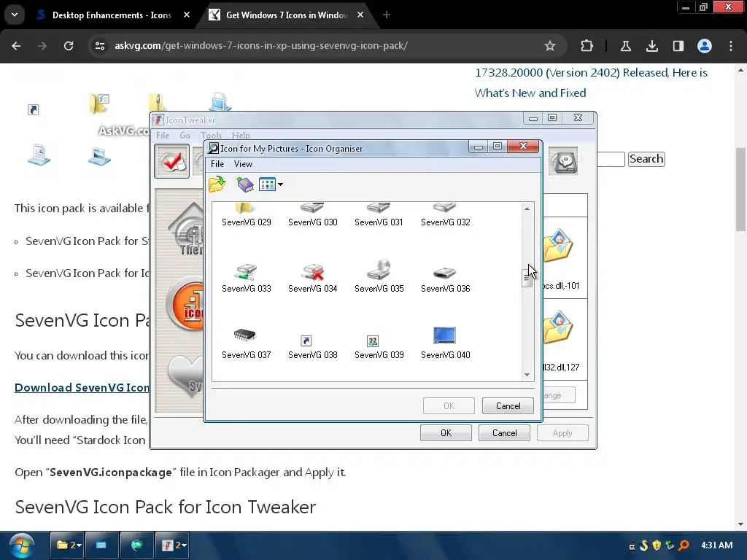Open a new browser tab

point(387,15)
